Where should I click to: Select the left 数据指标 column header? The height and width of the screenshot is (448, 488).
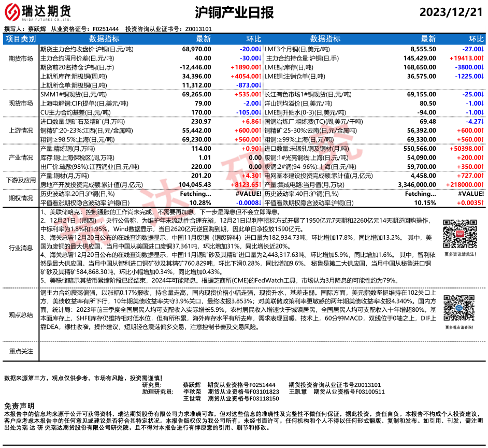tap(104, 39)
